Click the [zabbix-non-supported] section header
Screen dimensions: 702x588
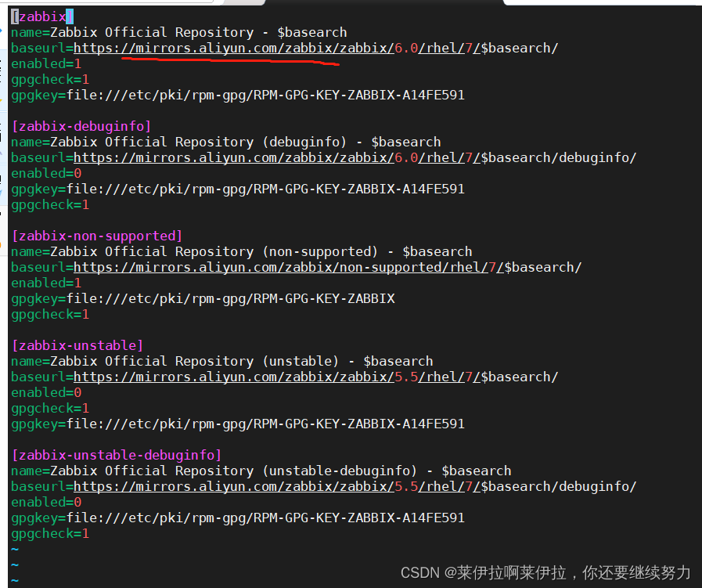tap(97, 236)
